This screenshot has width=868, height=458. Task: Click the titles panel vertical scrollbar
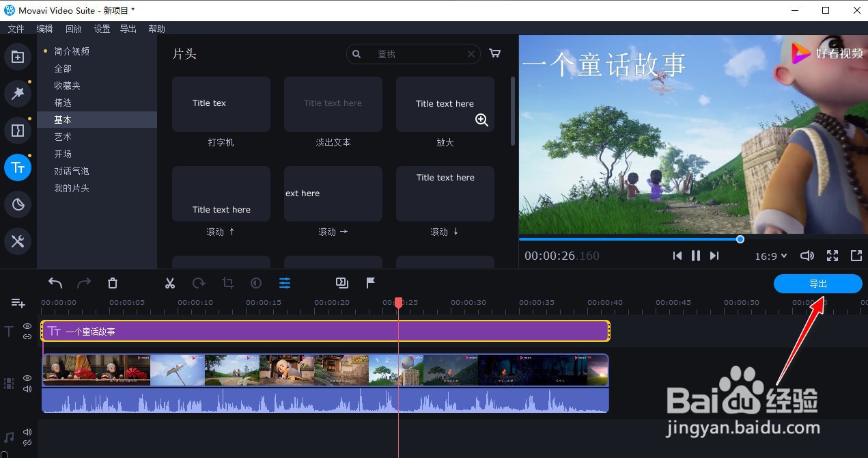(513, 110)
